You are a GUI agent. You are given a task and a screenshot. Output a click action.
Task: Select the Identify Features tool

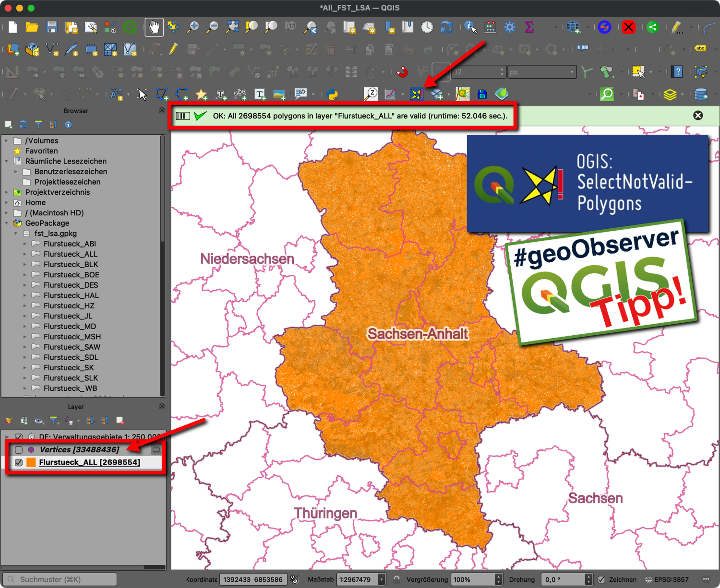click(x=471, y=27)
